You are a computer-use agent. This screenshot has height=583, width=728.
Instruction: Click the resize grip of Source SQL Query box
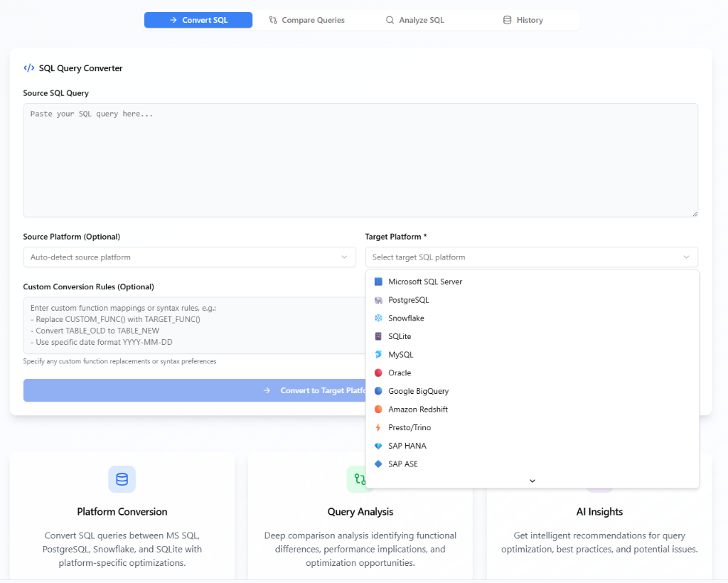coord(695,213)
